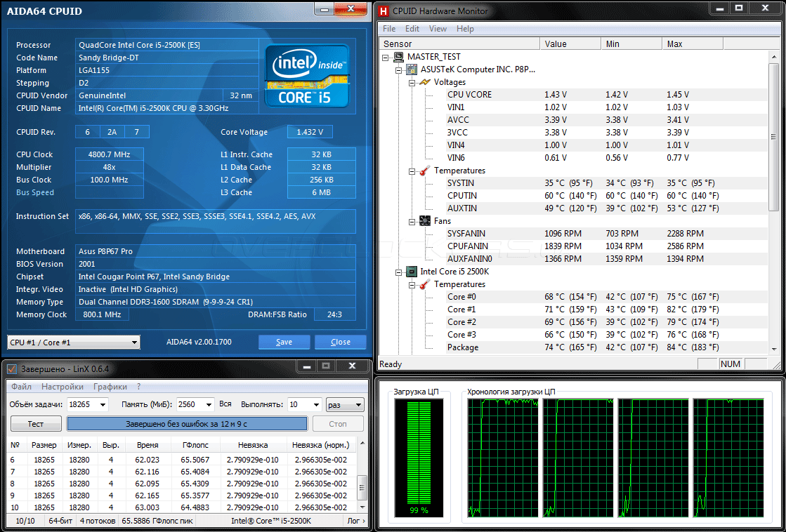The height and width of the screenshot is (532, 786).
Task: Open LinX Настройки menu
Action: 63,387
